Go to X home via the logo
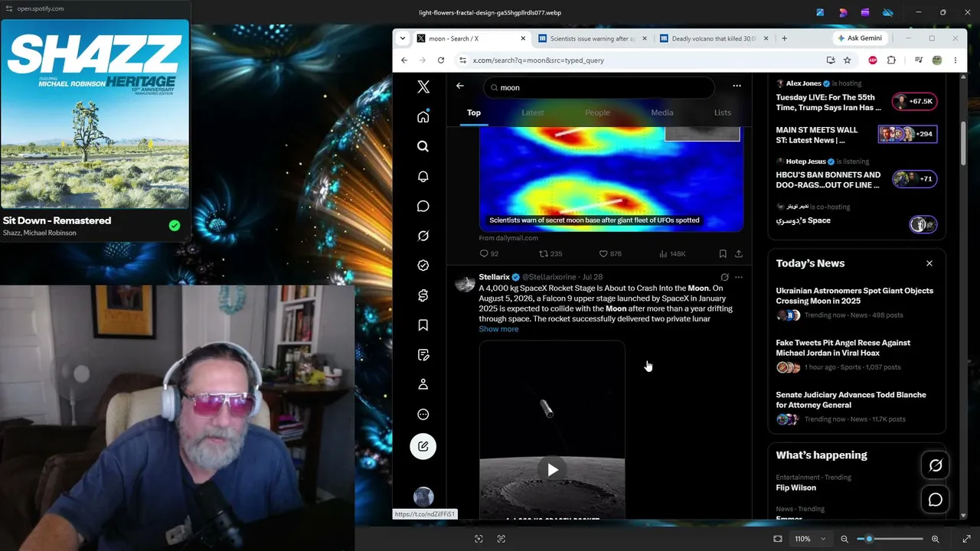This screenshot has width=980, height=551. 423,86
